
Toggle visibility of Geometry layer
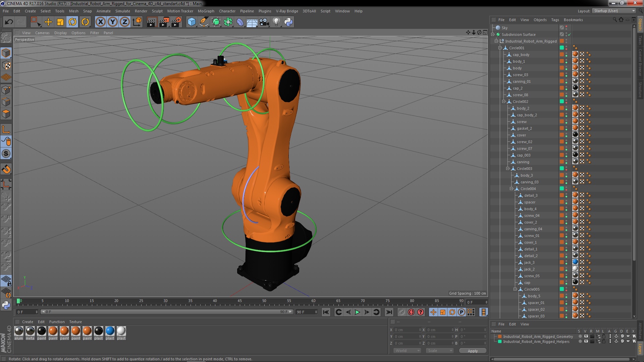(x=586, y=336)
